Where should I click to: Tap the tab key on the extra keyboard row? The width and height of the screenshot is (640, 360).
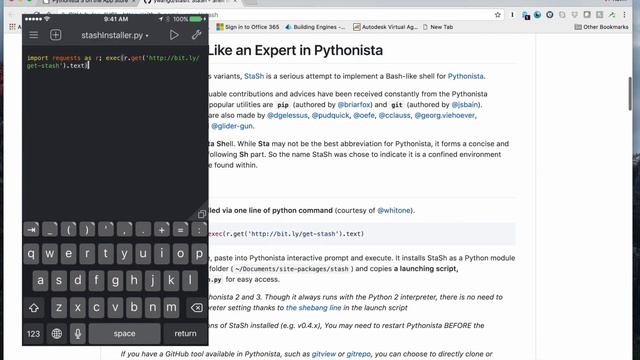click(x=31, y=230)
